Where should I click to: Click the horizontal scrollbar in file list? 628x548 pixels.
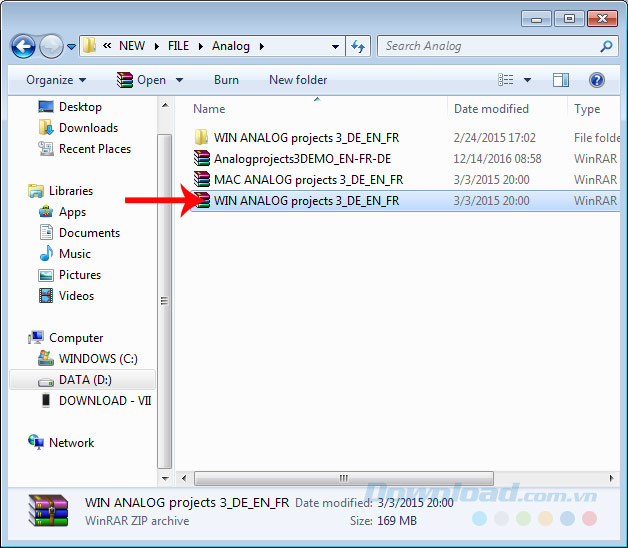[x=343, y=478]
